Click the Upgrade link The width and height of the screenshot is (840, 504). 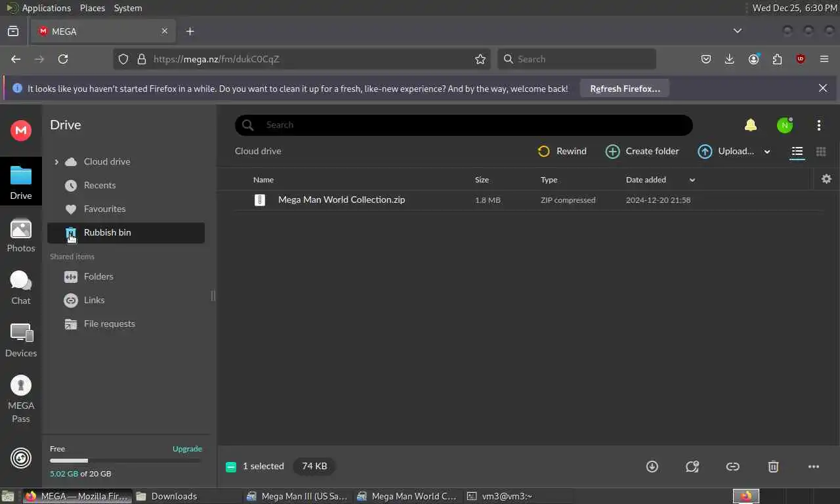coord(187,449)
